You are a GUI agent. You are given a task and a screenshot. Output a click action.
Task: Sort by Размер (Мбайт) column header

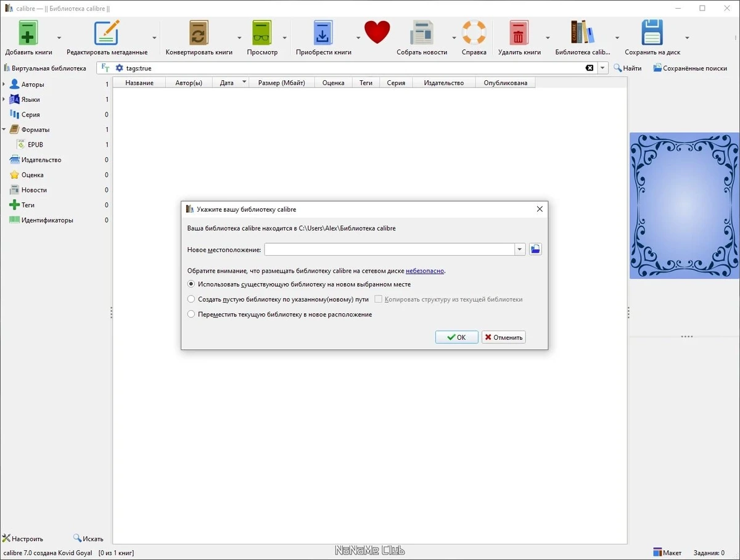coord(282,83)
